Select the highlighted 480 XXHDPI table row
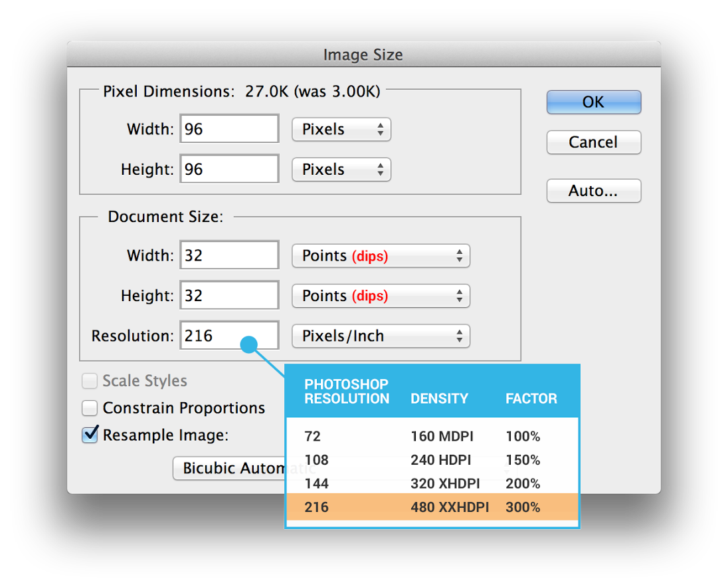This screenshot has width=728, height=587. coord(432,507)
